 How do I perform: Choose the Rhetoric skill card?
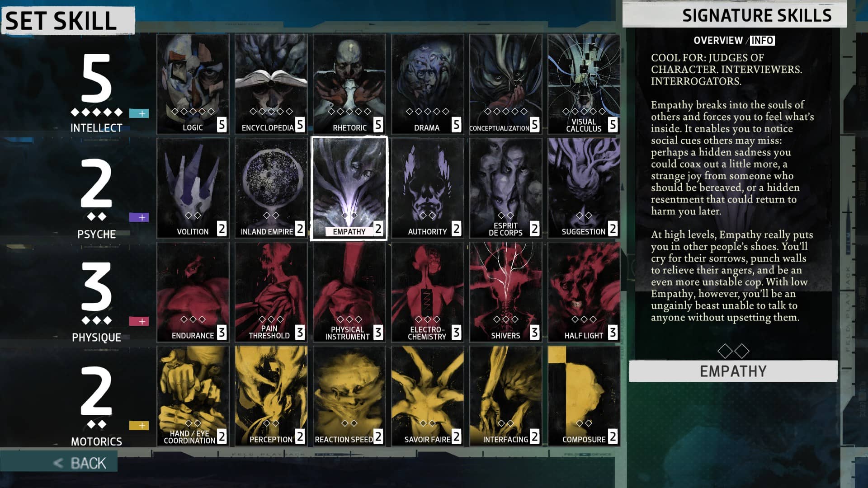point(349,84)
